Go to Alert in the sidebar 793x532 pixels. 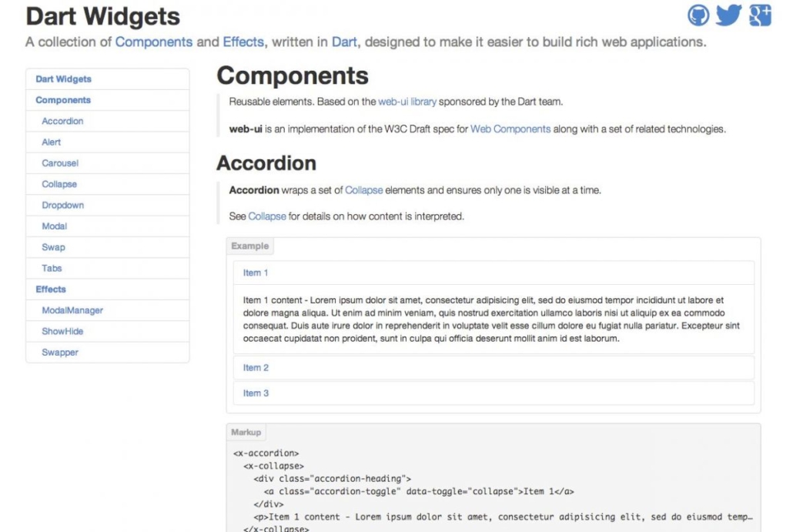(x=52, y=142)
